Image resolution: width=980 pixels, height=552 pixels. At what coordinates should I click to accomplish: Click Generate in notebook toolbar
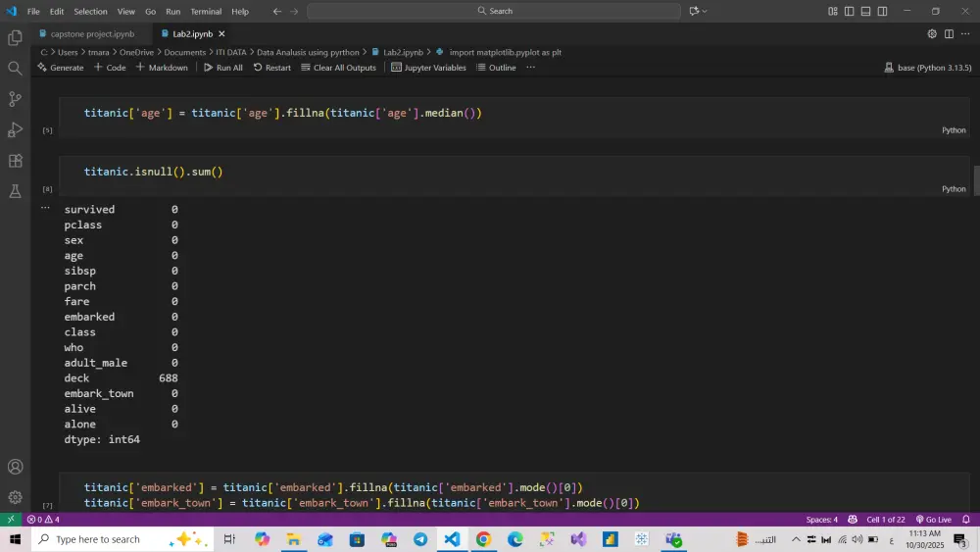(x=61, y=68)
